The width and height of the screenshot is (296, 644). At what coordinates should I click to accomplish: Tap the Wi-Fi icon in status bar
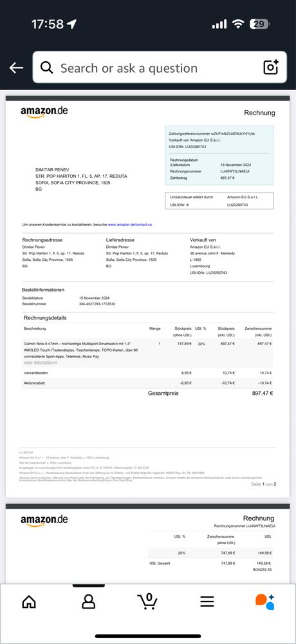click(x=237, y=24)
